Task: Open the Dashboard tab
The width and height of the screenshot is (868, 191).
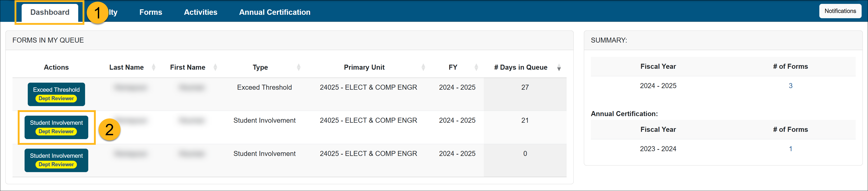Action: pyautogui.click(x=50, y=13)
